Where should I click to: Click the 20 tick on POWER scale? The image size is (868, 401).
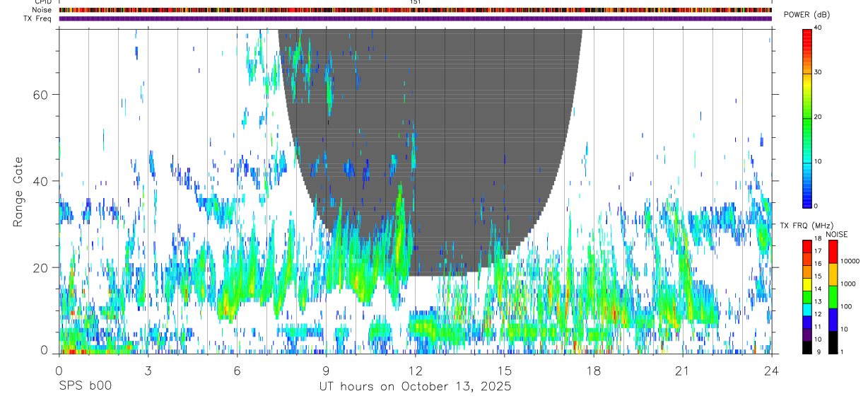(819, 117)
